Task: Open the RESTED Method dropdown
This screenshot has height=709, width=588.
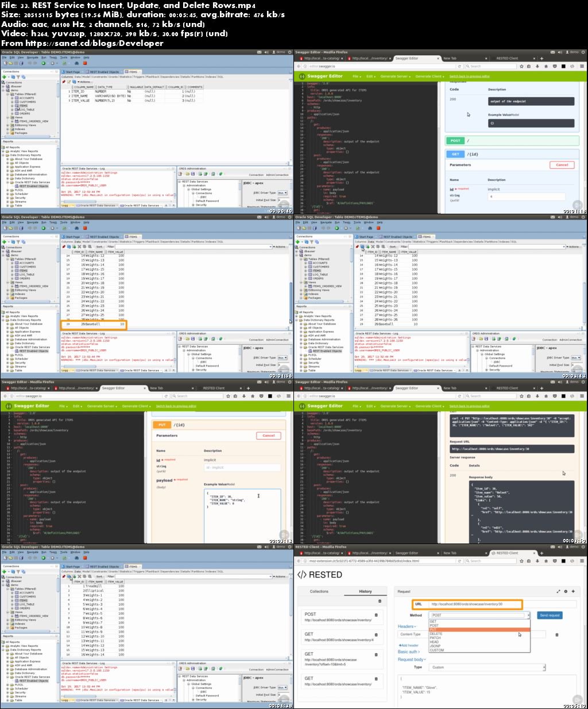Action: click(480, 615)
